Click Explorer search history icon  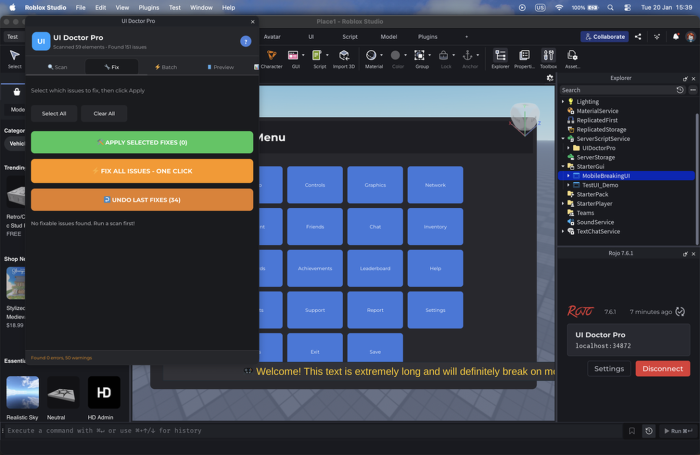pos(679,90)
